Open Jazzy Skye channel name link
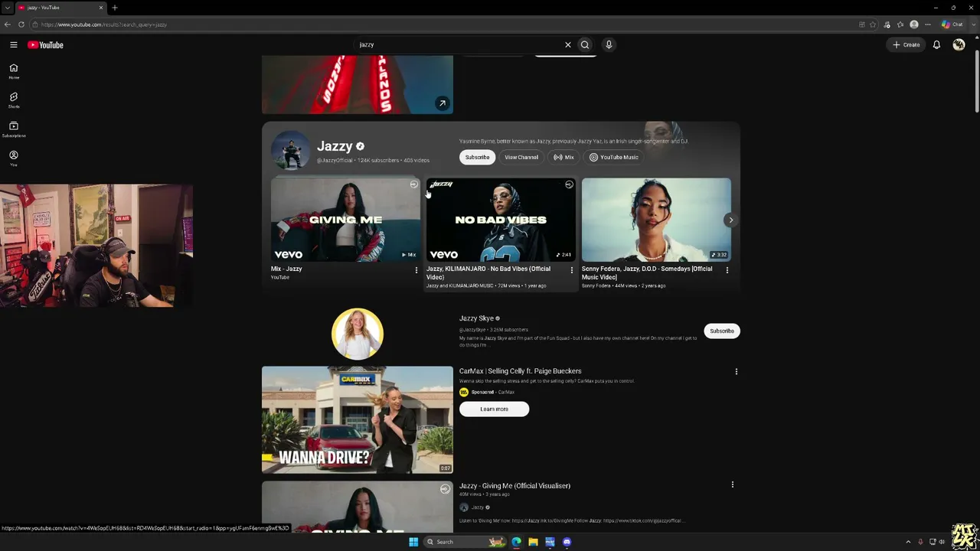The image size is (980, 551). pos(476,318)
